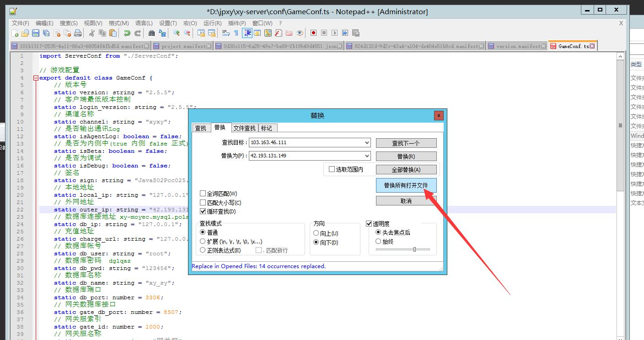Toggle the 循环查找 checkbox
Image resolution: width=644 pixels, height=340 pixels.
[203, 211]
